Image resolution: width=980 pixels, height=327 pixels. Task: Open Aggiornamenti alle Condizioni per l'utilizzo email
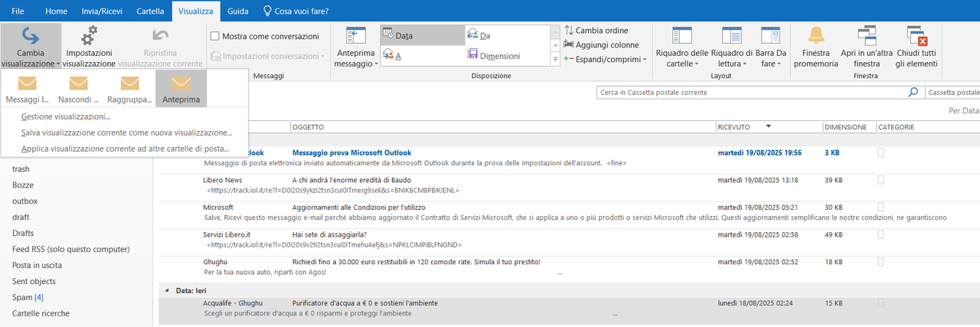coord(568,212)
